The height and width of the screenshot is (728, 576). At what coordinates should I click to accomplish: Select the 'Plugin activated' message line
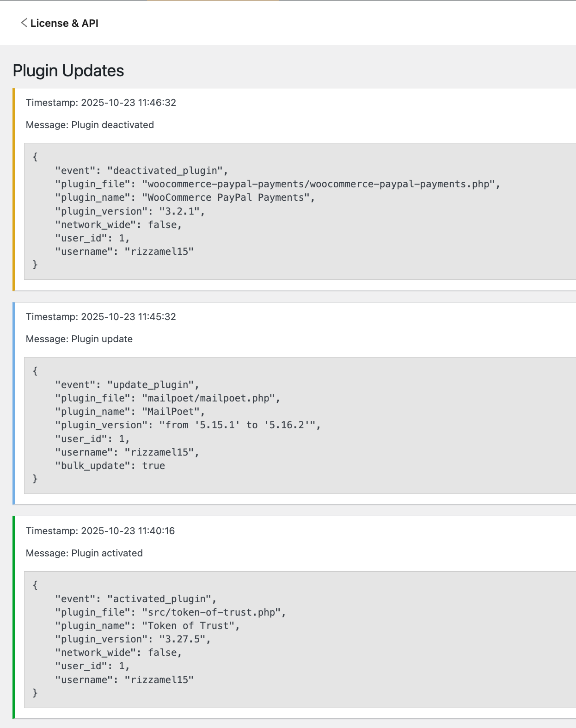tap(84, 553)
